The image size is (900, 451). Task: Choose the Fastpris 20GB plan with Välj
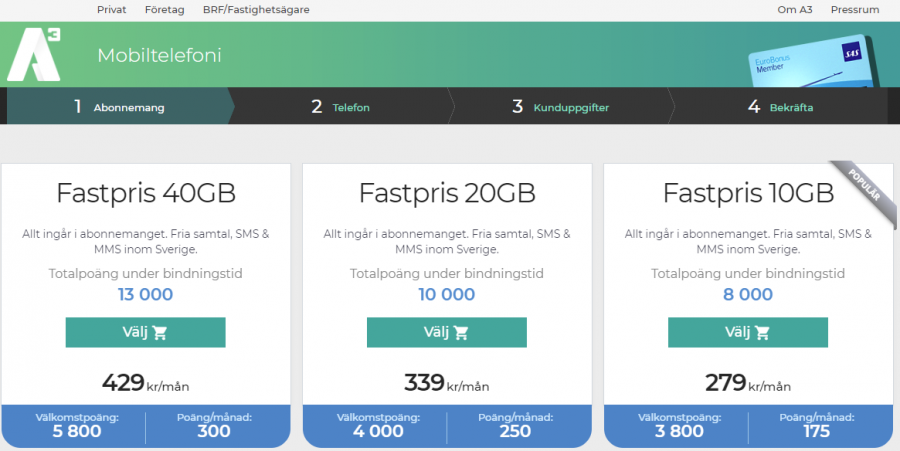click(447, 333)
